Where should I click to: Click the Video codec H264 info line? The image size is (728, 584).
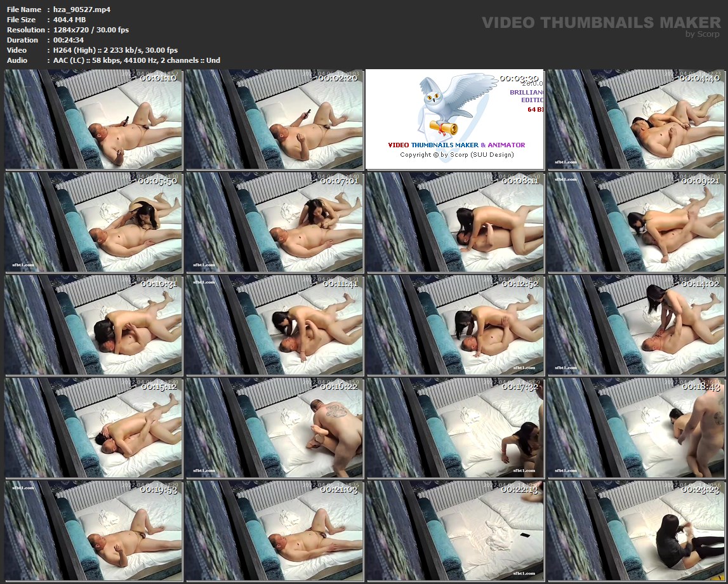(x=115, y=50)
